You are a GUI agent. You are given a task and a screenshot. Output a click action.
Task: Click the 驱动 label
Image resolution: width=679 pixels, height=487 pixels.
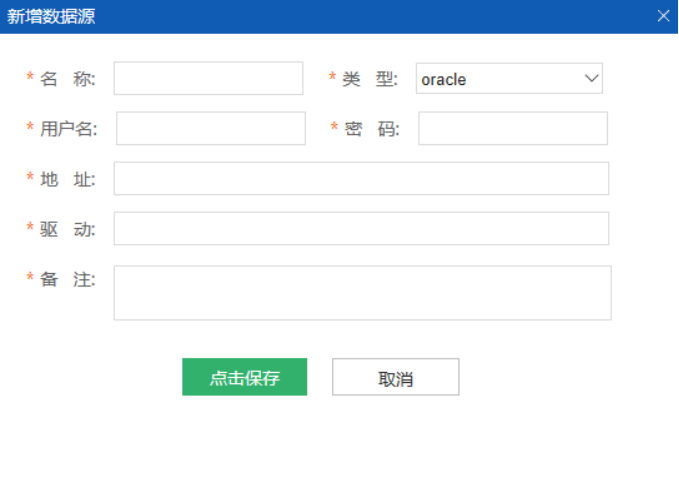[x=68, y=229]
